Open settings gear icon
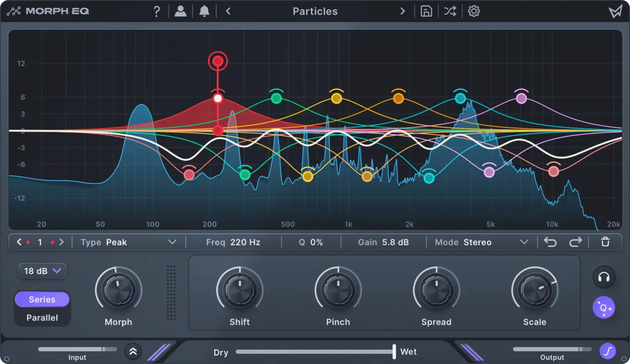Viewport: 630px width, 364px height. pyautogui.click(x=474, y=11)
